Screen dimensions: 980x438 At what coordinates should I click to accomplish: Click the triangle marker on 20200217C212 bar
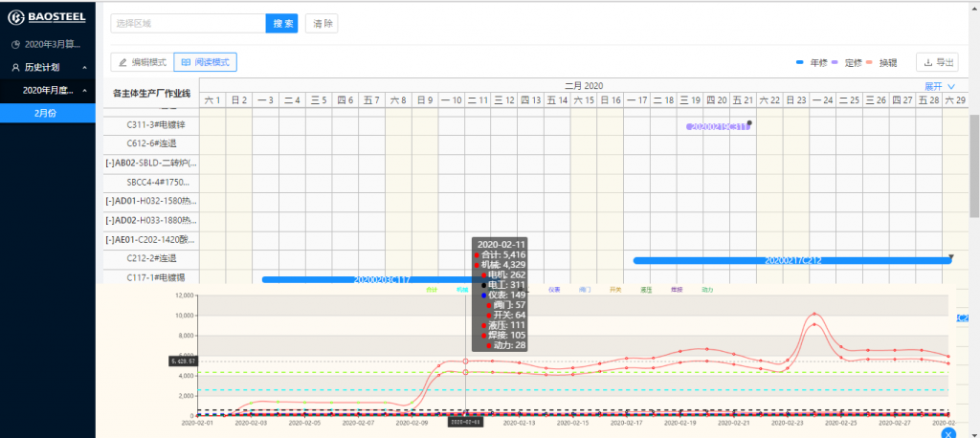click(951, 256)
